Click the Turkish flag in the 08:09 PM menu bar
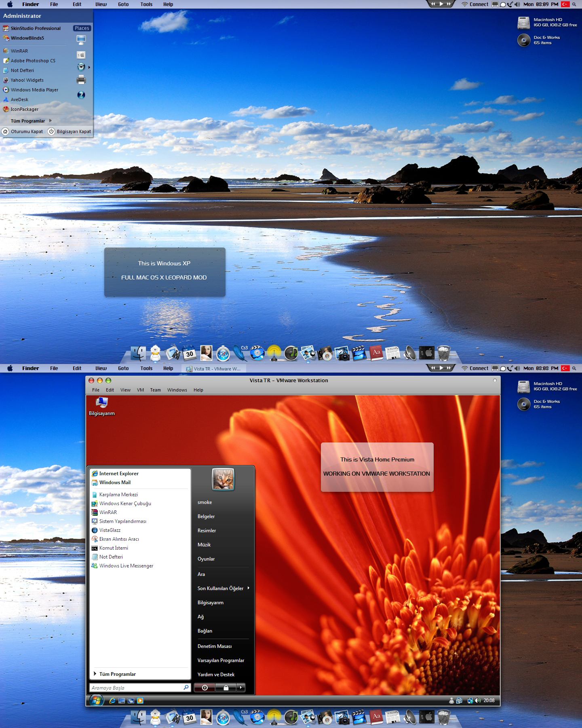This screenshot has width=582, height=728. [565, 4]
